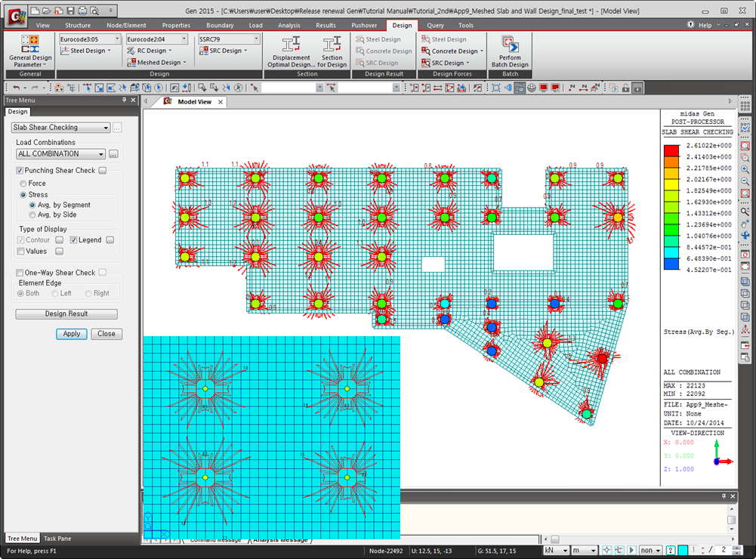This screenshot has width=756, height=559.
Task: Create a new file from quick access toolbar
Action: [x=35, y=11]
